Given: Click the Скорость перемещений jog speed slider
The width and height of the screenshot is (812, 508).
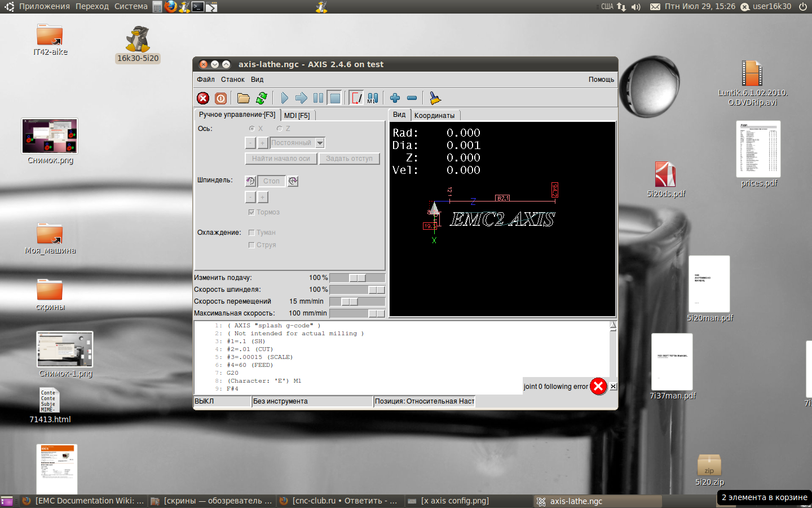Looking at the screenshot, I should click(358, 301).
